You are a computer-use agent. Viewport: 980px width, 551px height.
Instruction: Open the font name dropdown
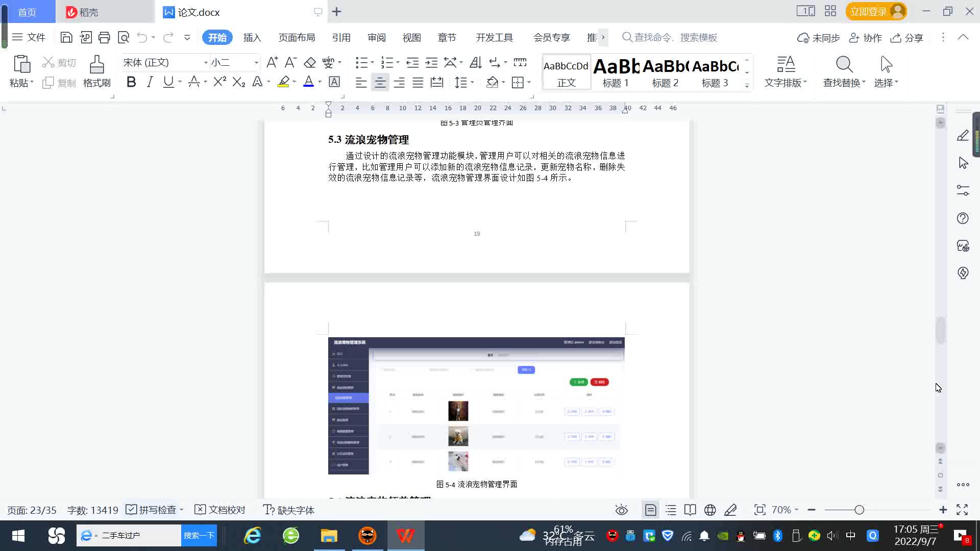(206, 63)
